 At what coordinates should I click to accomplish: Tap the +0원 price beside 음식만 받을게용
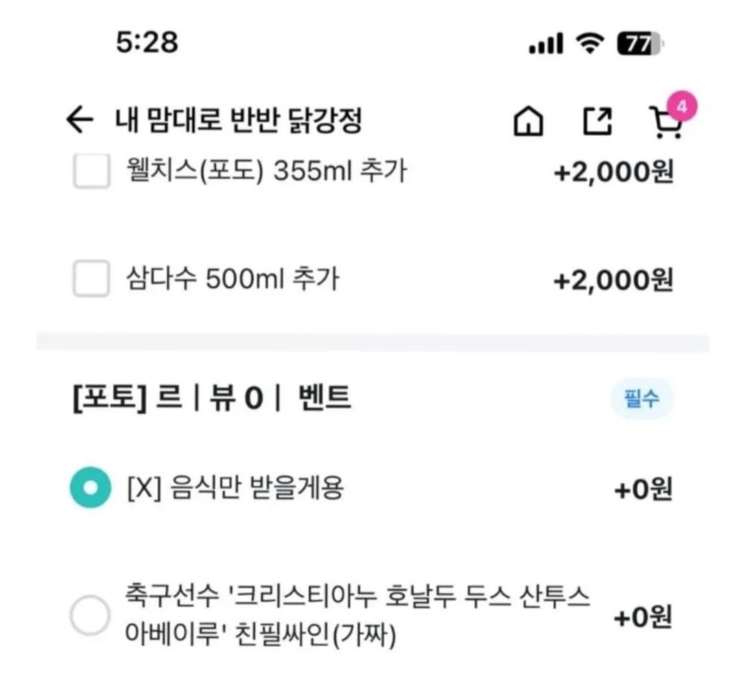point(637,488)
